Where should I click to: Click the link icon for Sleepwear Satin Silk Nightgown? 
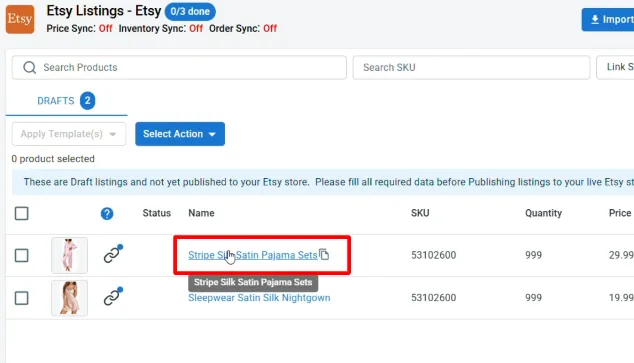coord(112,297)
